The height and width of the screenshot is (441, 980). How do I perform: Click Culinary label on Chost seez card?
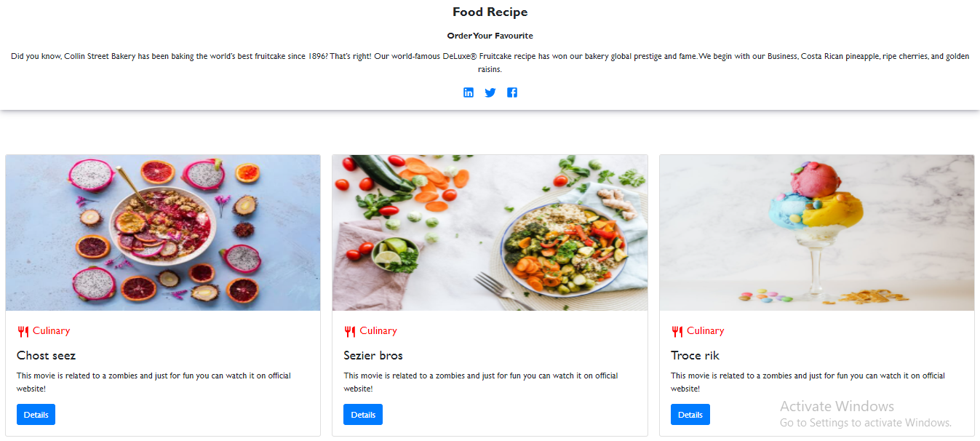(x=51, y=331)
